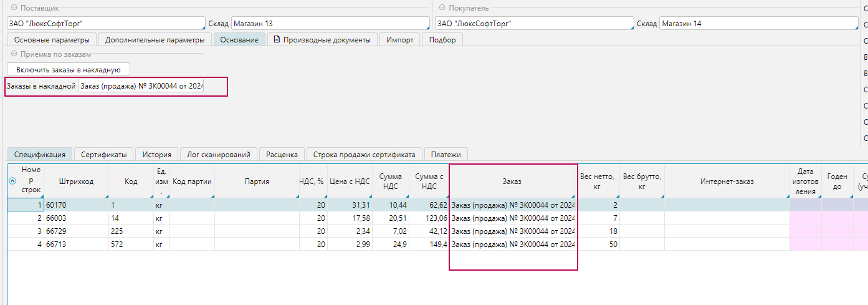The image size is (868, 305).
Task: Click the Заказ column header
Action: (512, 182)
